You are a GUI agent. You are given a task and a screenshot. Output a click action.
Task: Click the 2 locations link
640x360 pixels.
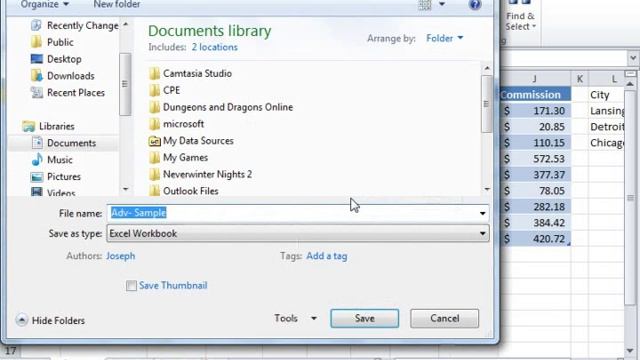pos(214,47)
